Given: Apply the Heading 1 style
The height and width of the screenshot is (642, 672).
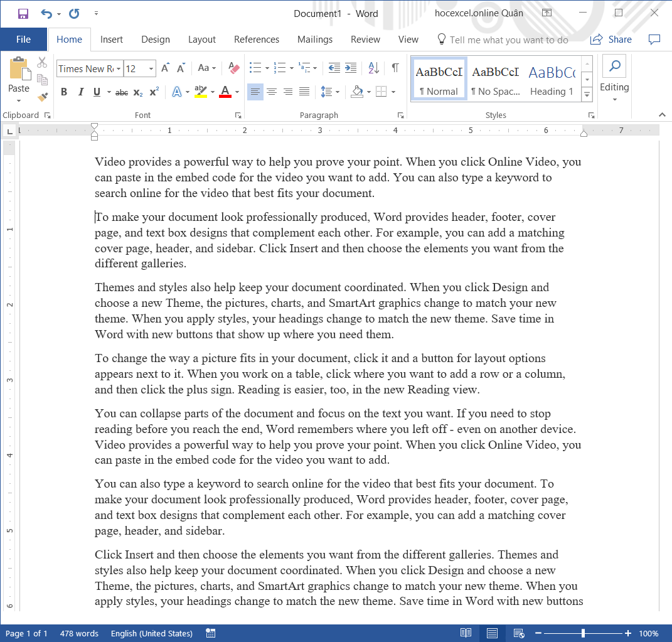Looking at the screenshot, I should pyautogui.click(x=552, y=80).
